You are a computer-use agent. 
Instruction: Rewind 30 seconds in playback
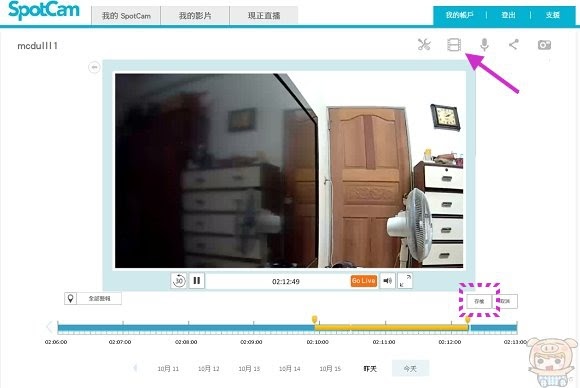coord(179,281)
